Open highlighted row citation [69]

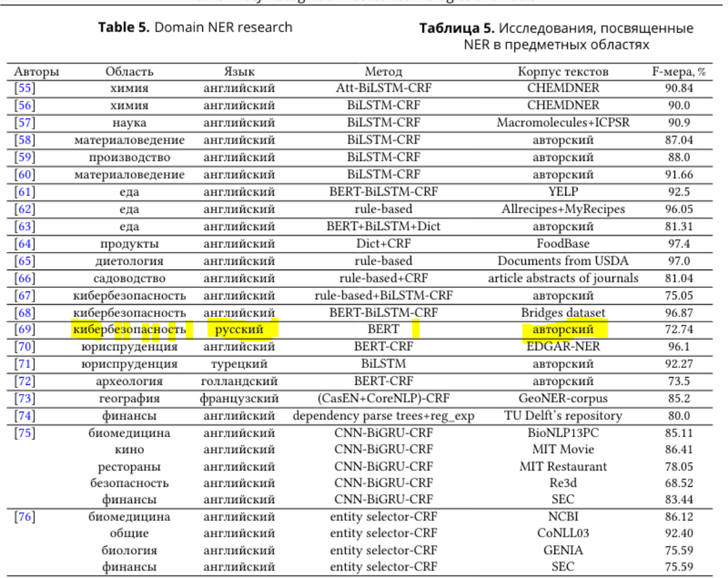tap(25, 329)
